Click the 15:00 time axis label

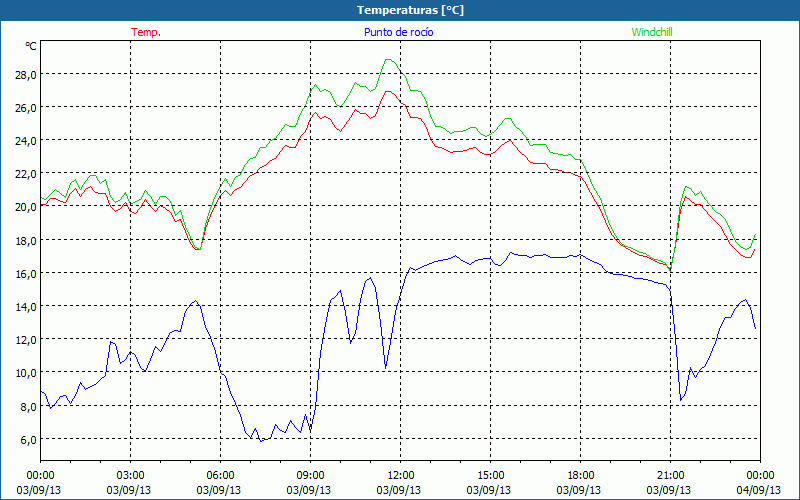490,475
